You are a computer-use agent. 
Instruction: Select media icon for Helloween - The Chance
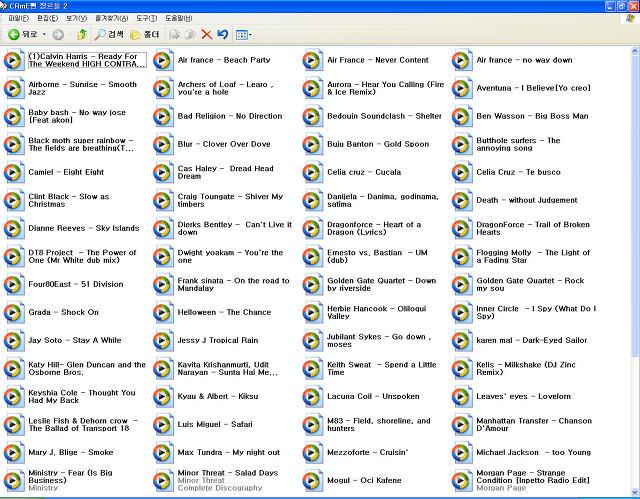click(x=163, y=313)
